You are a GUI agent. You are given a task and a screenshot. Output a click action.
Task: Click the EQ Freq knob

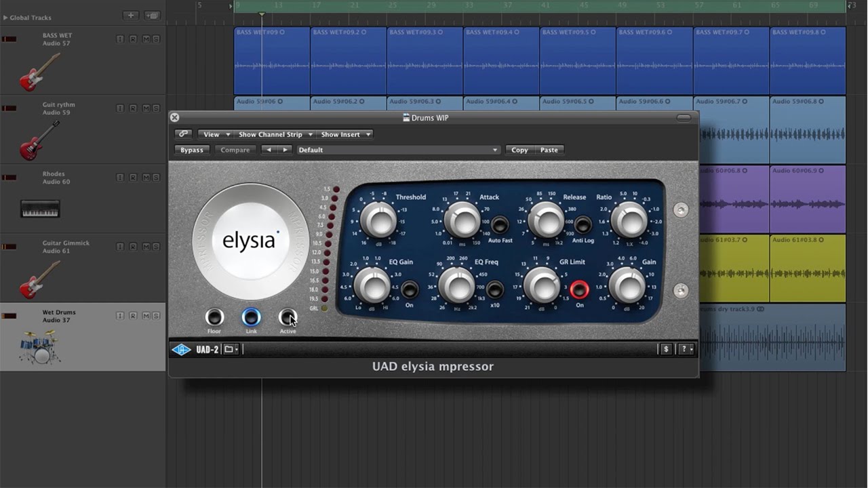(x=456, y=285)
